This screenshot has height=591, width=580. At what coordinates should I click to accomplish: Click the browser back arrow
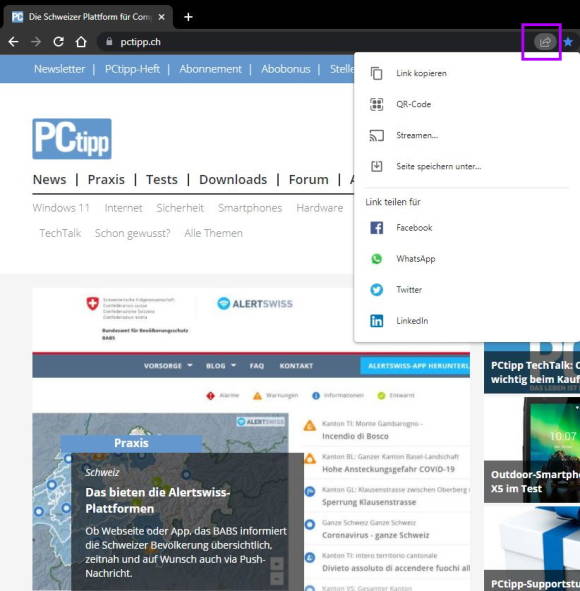click(14, 42)
